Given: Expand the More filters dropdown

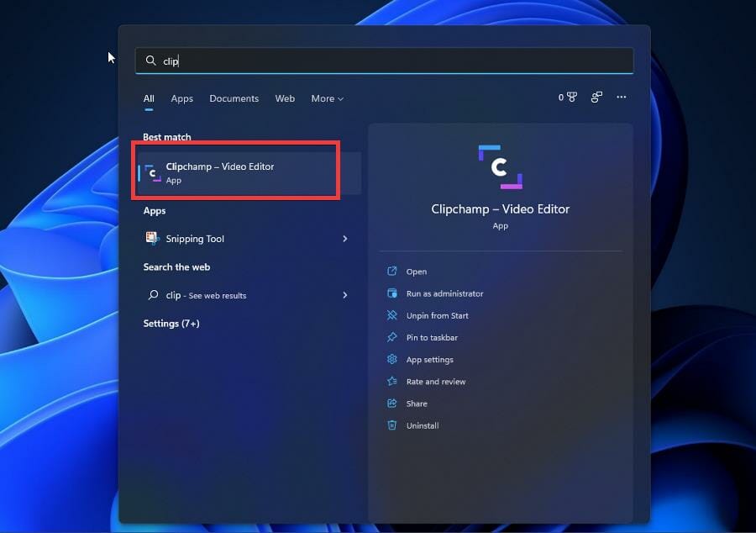Looking at the screenshot, I should pyautogui.click(x=327, y=98).
